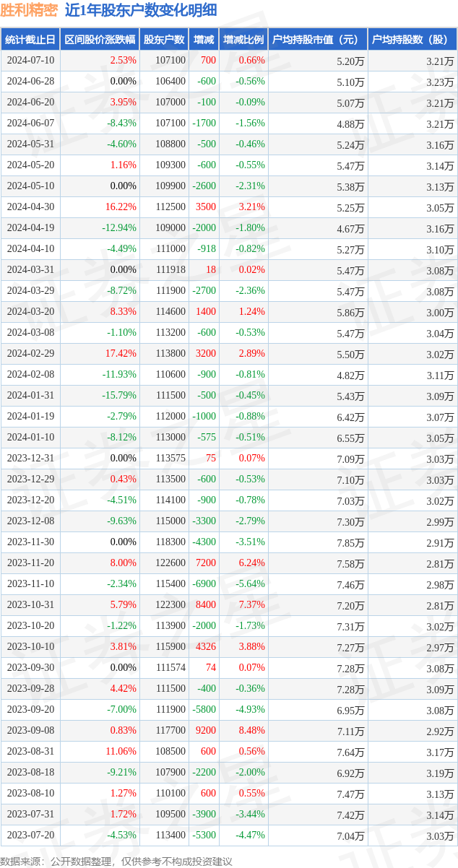Select the 2023-12-31 date cell

click(30, 459)
